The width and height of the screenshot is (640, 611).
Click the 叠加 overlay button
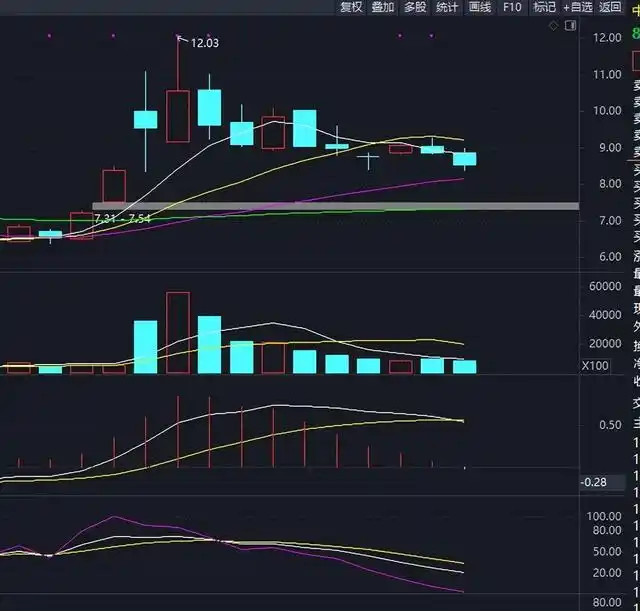(x=383, y=7)
